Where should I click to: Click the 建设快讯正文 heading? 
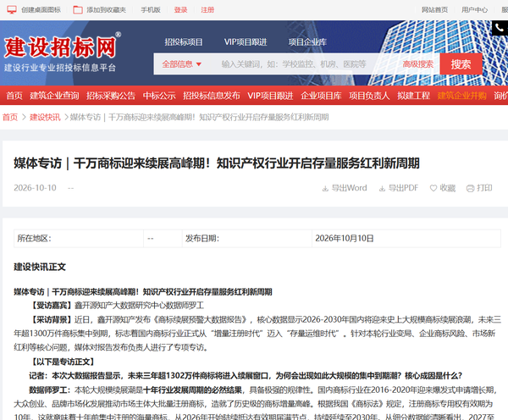[x=40, y=267]
